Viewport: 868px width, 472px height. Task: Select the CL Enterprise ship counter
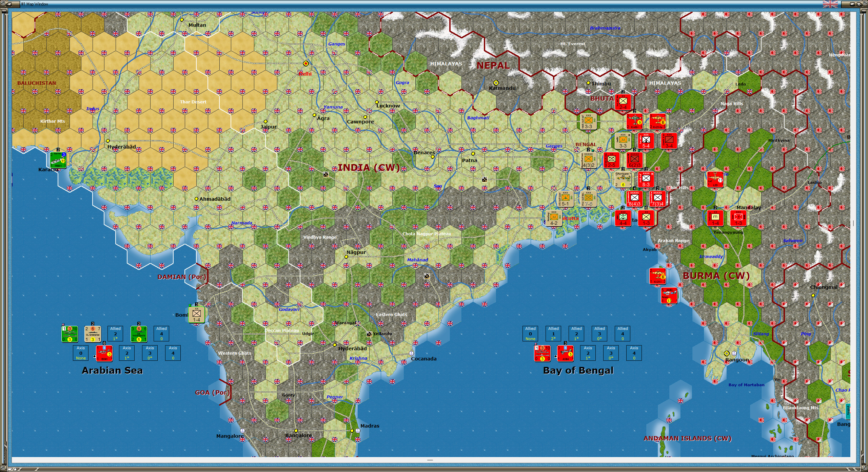point(93,334)
